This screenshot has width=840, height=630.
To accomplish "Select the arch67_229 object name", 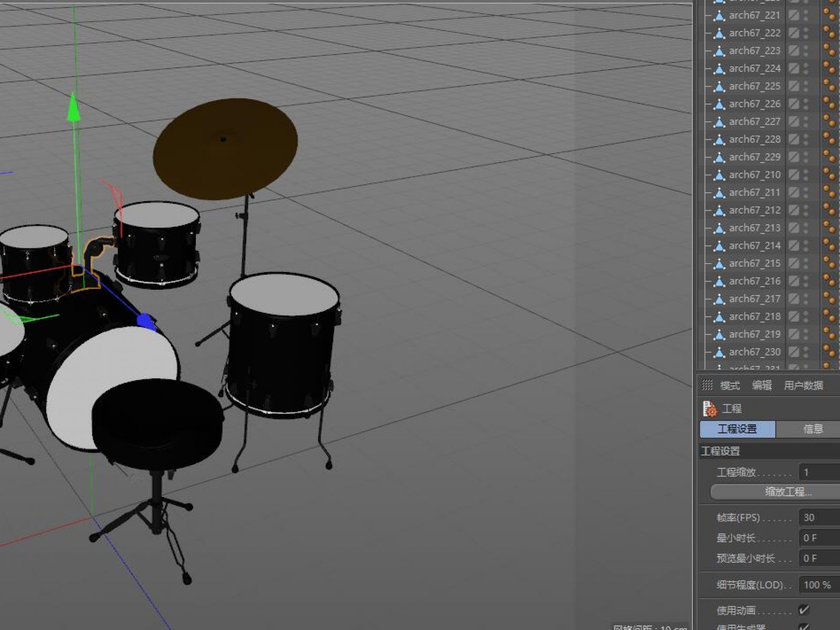I will (754, 157).
